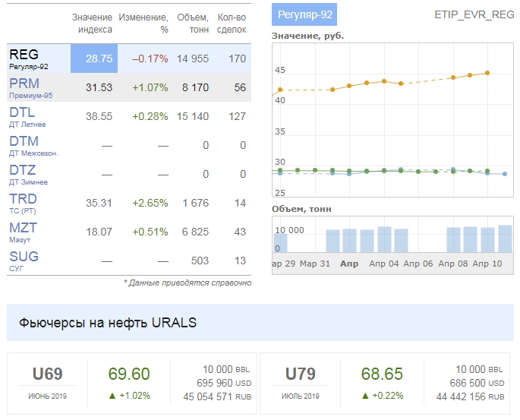Screen dimensions: 520x420
Task: Click the highlighted 28.75 index value cell
Action: (x=95, y=58)
